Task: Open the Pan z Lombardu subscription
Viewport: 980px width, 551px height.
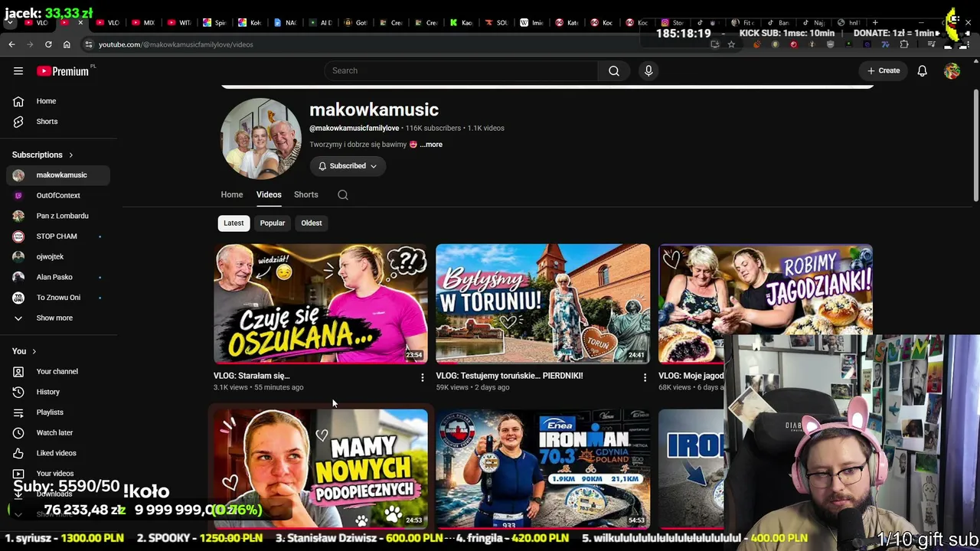Action: 58,216
